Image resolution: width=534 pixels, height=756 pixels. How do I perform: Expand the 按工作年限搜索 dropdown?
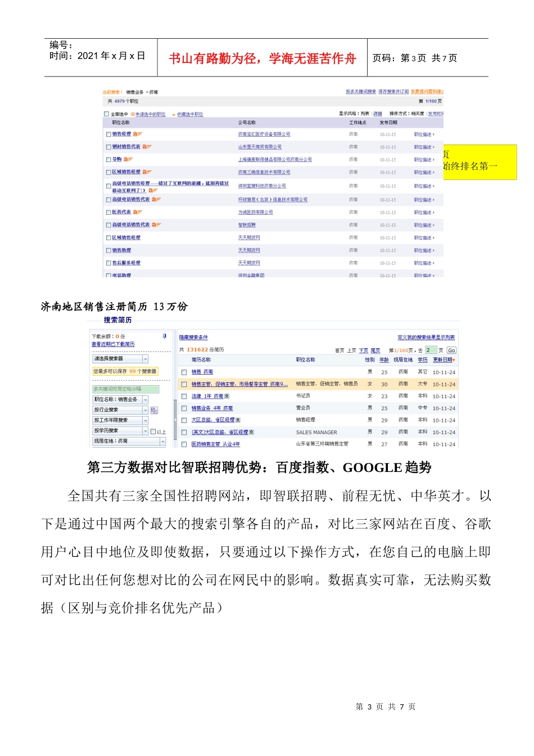[x=120, y=421]
